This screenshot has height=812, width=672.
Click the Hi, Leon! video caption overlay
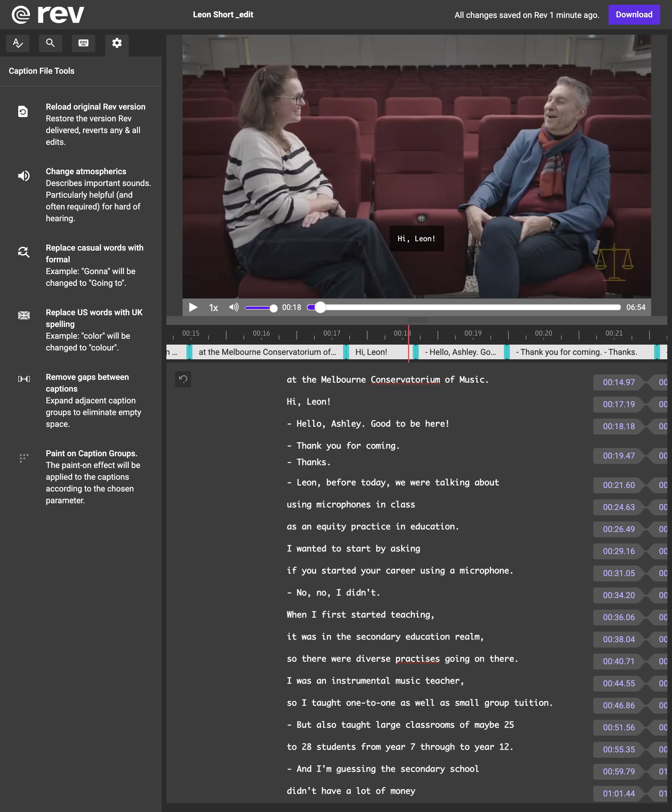(416, 239)
